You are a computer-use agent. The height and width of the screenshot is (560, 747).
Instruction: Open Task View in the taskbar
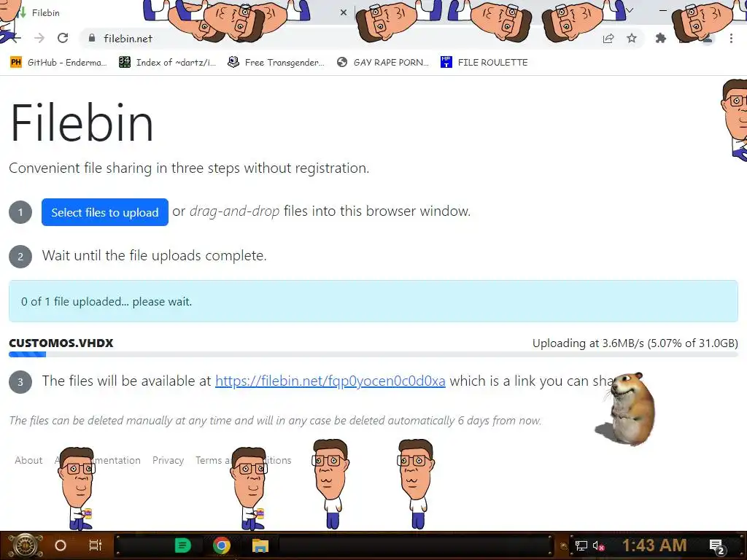pyautogui.click(x=96, y=545)
